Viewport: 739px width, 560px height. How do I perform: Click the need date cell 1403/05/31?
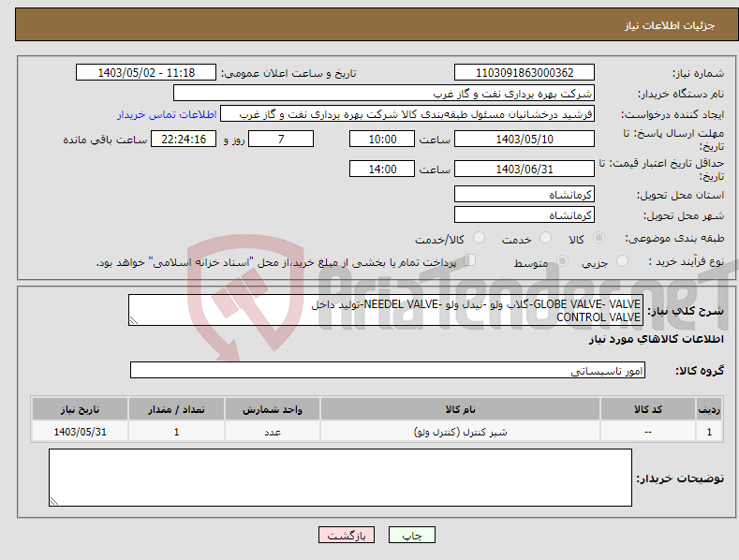tap(81, 432)
